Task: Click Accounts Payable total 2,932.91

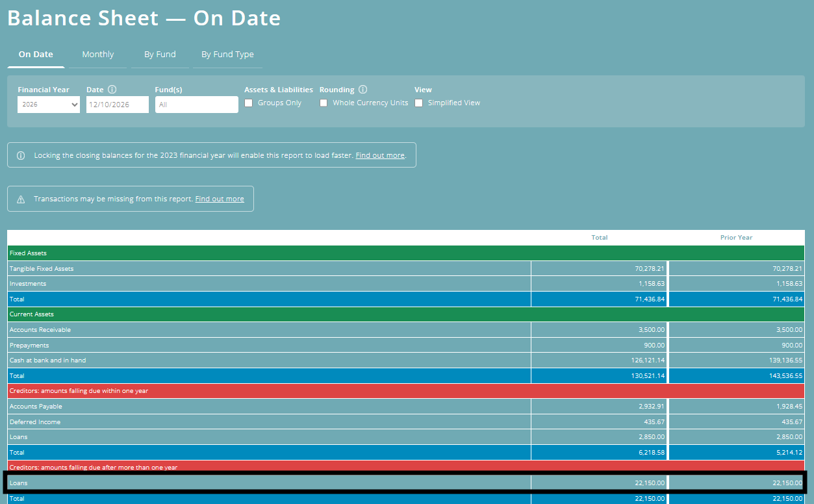Action: 652,407
